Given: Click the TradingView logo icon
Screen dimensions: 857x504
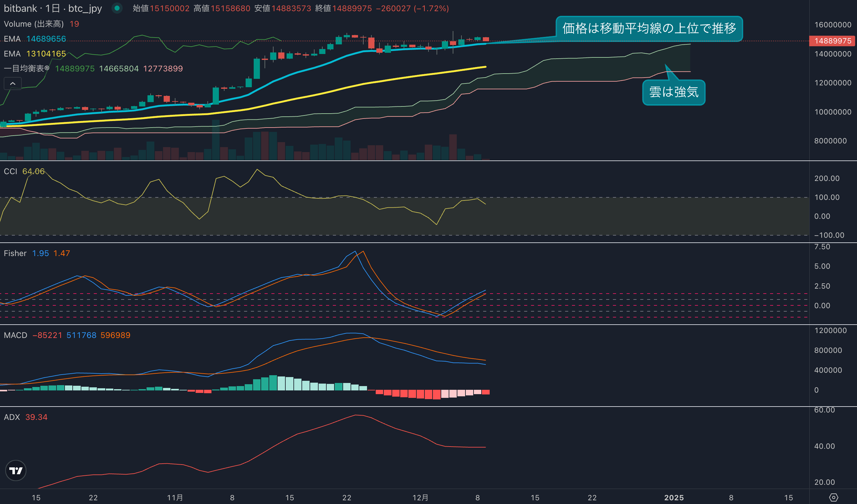Looking at the screenshot, I should pyautogui.click(x=16, y=470).
